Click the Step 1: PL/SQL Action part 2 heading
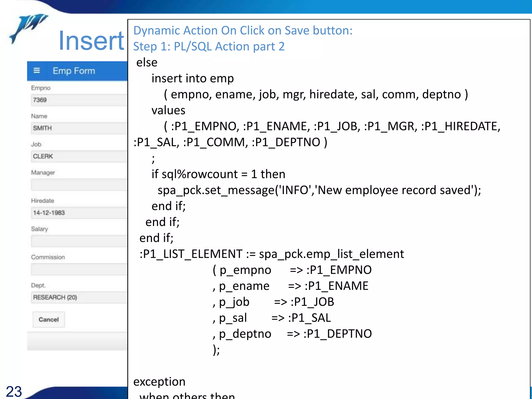Image resolution: width=532 pixels, height=399 pixels. point(209,47)
